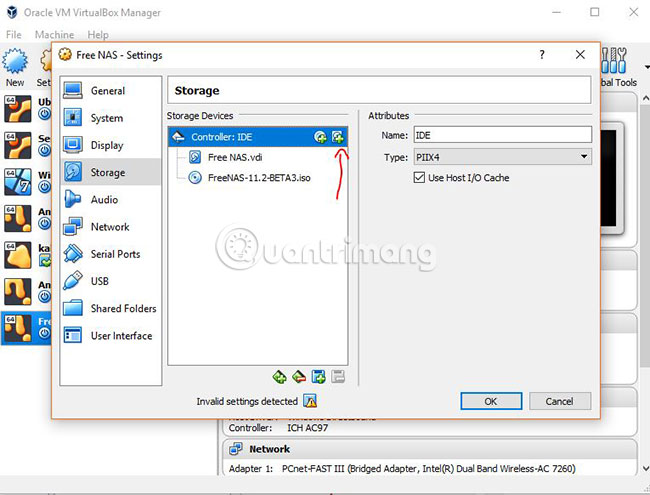Viewport: 650px width, 495px height.
Task: Select the Windows 7 VM icon in VirtualBox Manager
Action: tap(18, 182)
